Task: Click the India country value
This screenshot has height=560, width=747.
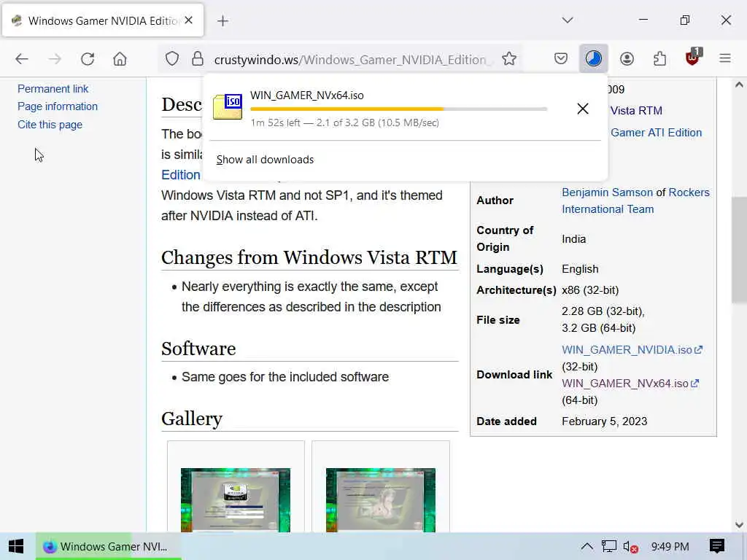Action: point(573,239)
